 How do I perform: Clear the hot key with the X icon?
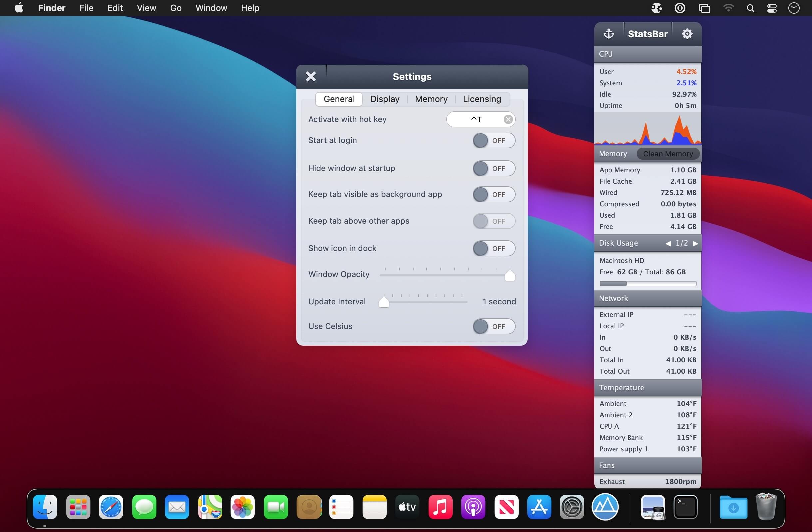508,119
